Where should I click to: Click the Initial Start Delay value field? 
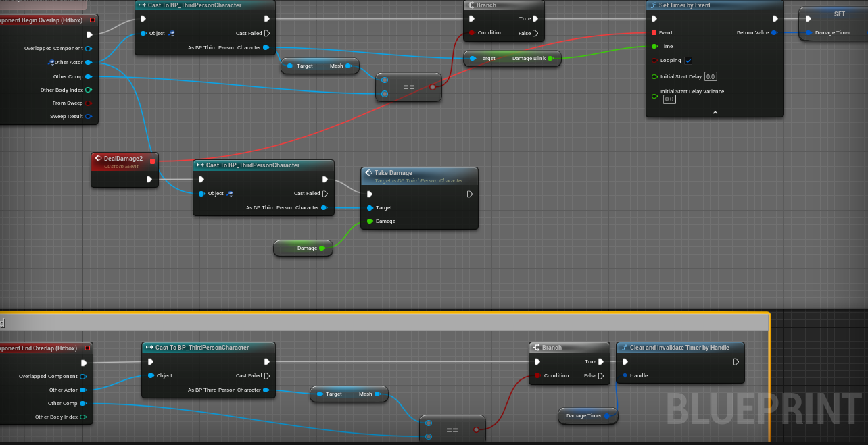710,76
